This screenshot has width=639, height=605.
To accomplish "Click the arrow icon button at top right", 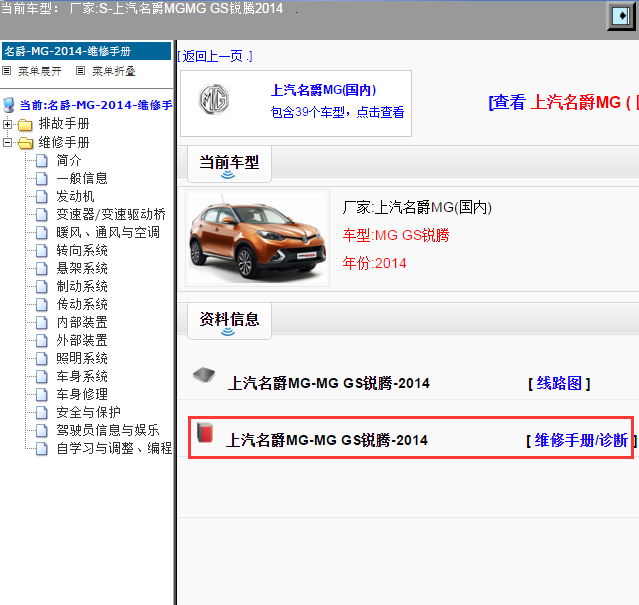I will [621, 16].
